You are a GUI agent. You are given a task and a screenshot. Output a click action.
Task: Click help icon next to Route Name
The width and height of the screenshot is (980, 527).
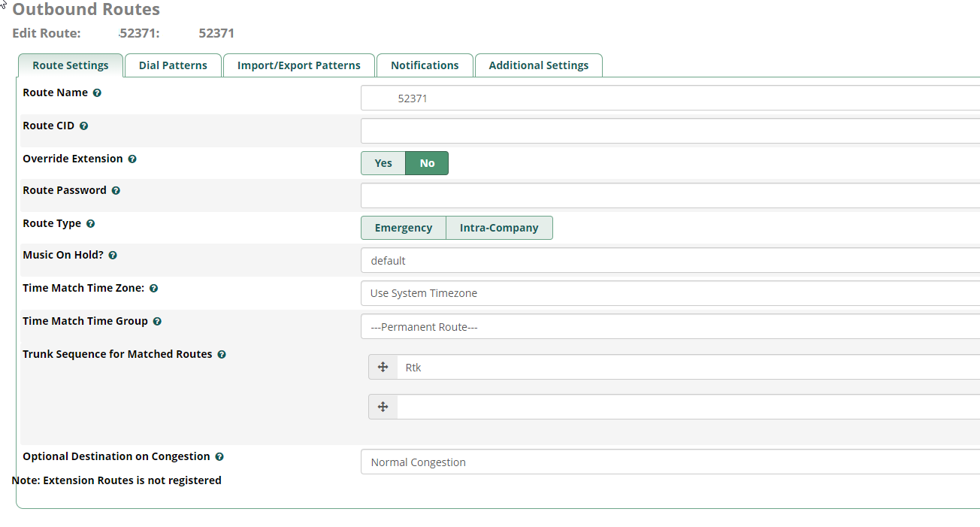pos(97,93)
